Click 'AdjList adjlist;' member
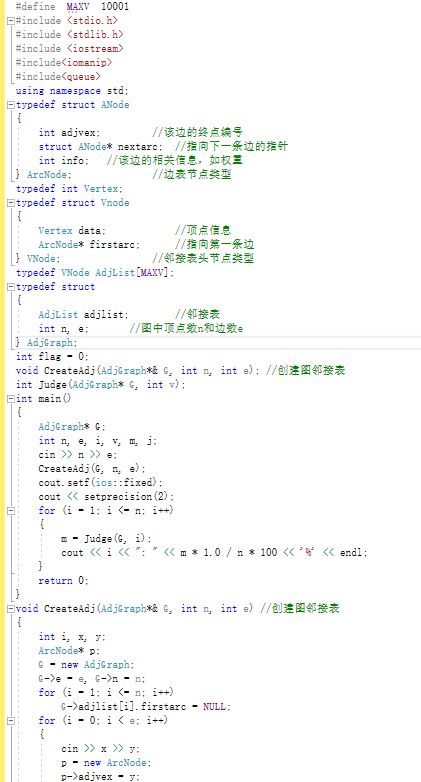Image resolution: width=421 pixels, height=782 pixels. pyautogui.click(x=84, y=315)
